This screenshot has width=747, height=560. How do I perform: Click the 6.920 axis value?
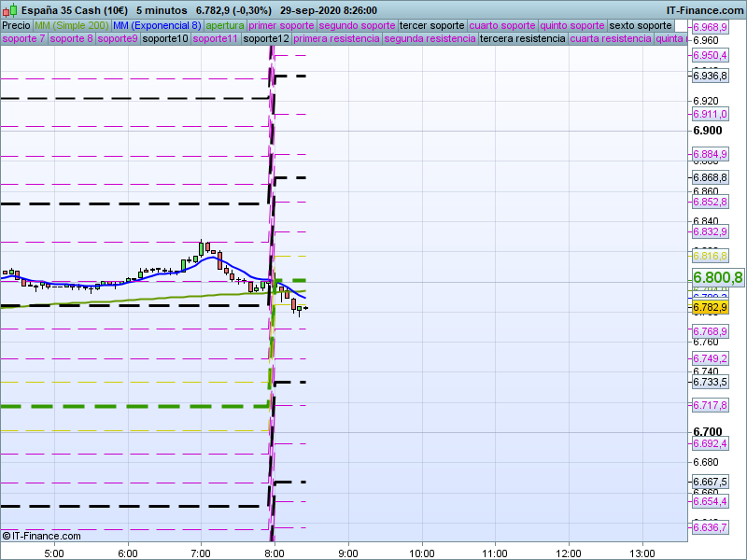[706, 101]
